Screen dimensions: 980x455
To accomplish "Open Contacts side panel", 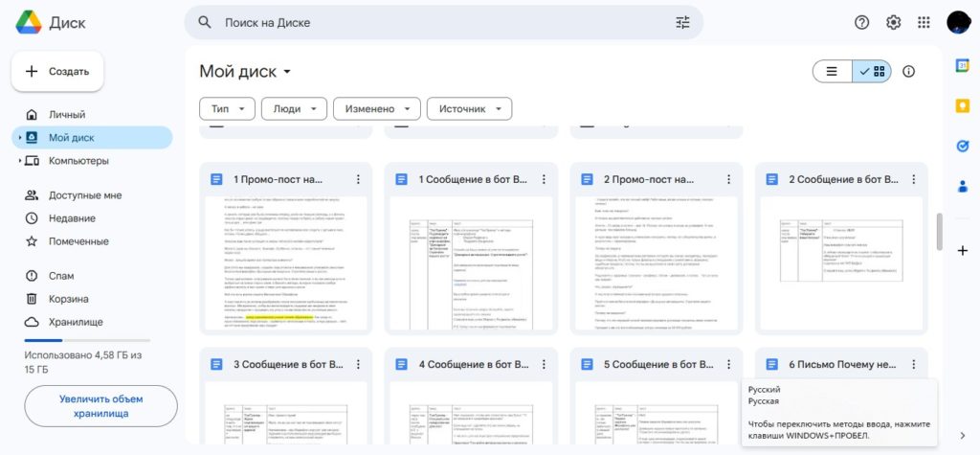I will coord(963,186).
